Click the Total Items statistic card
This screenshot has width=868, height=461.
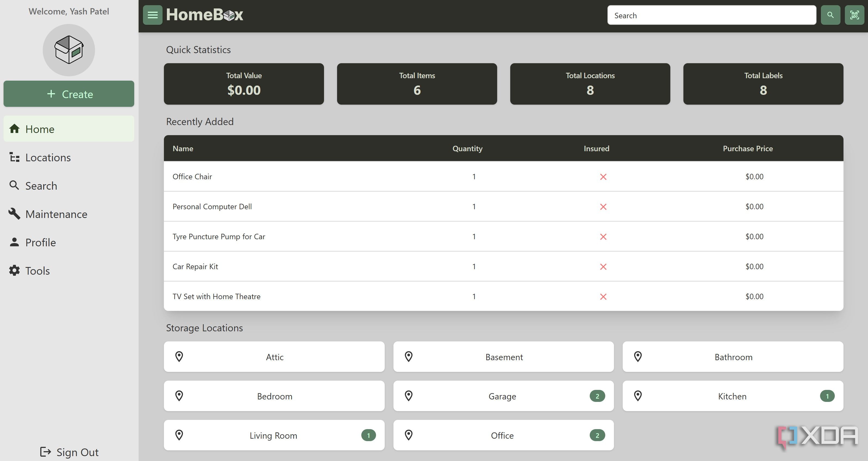click(417, 84)
